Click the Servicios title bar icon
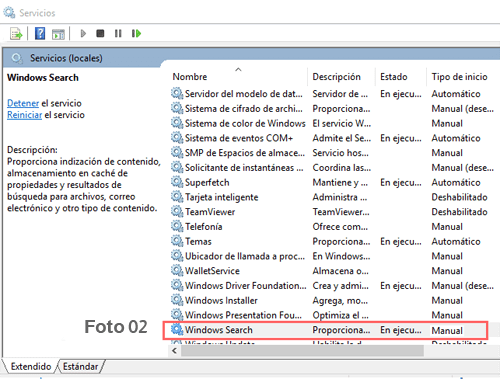The image size is (500, 379). click(9, 12)
